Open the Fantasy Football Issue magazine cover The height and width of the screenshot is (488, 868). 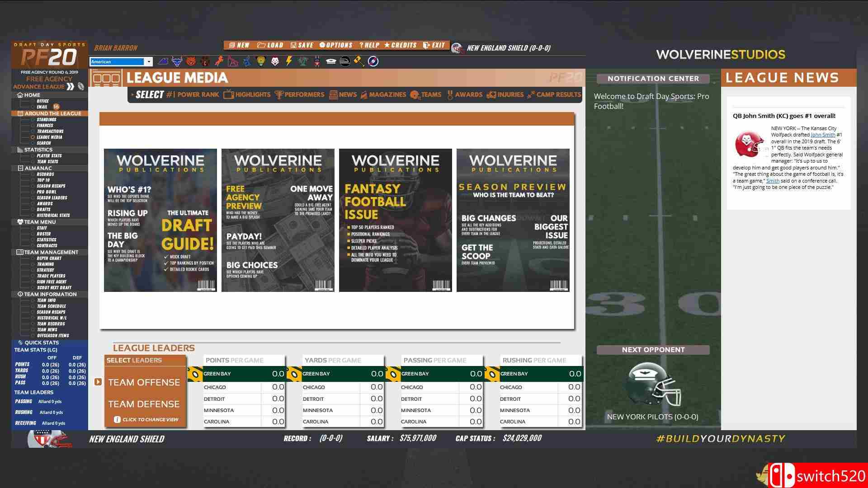point(395,220)
